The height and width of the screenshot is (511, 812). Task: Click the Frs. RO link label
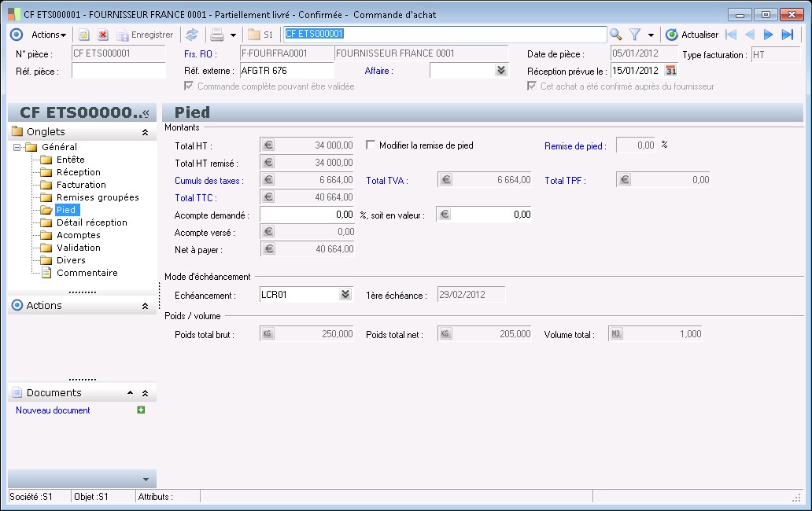point(200,53)
